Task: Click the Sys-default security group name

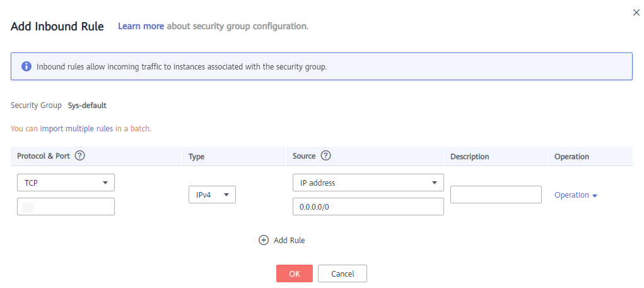Action: pyautogui.click(x=87, y=105)
